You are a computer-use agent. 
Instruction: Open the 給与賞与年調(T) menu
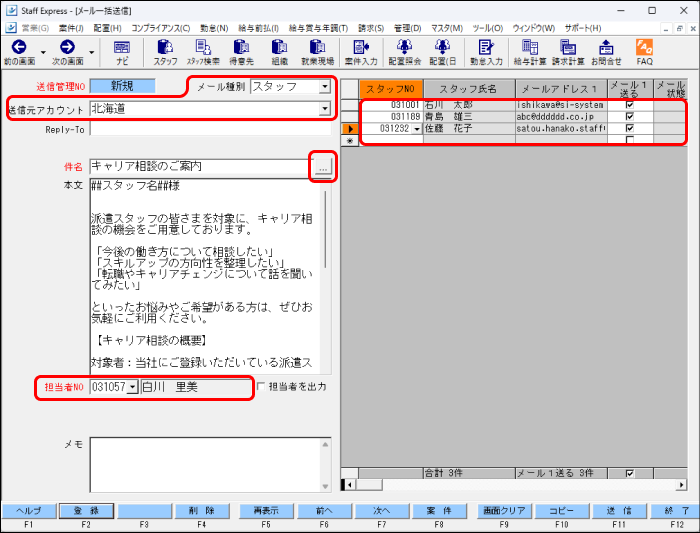click(x=318, y=28)
